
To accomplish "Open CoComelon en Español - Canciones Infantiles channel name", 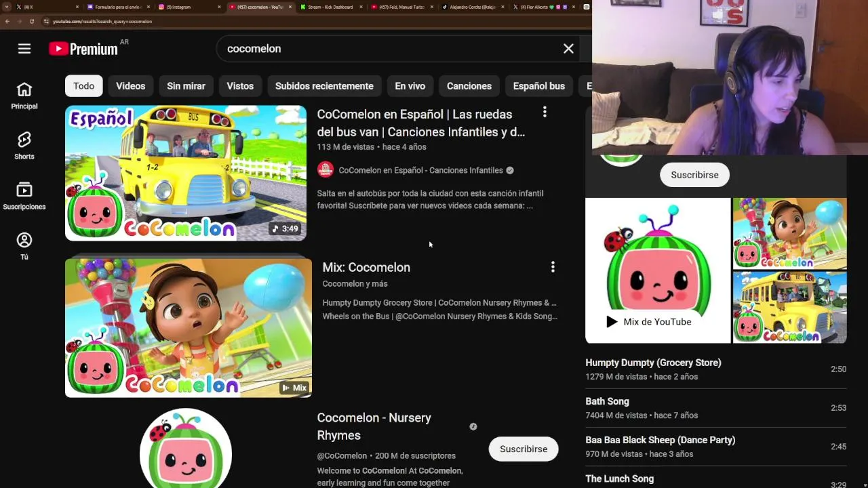I will [x=420, y=170].
